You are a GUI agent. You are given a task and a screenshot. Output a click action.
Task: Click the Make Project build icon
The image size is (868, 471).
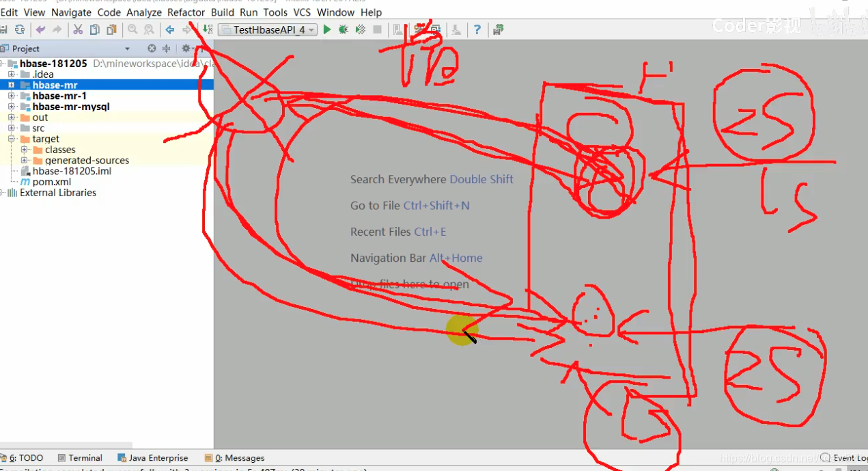[x=208, y=29]
